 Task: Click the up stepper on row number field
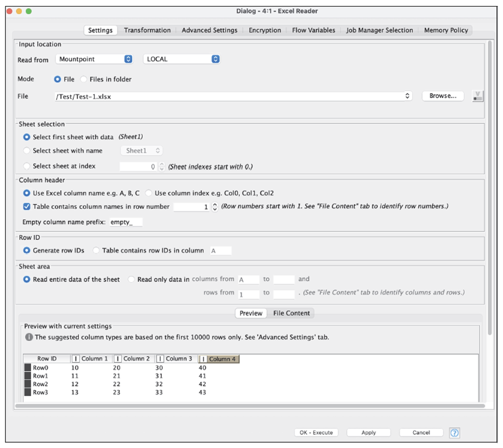(x=215, y=204)
